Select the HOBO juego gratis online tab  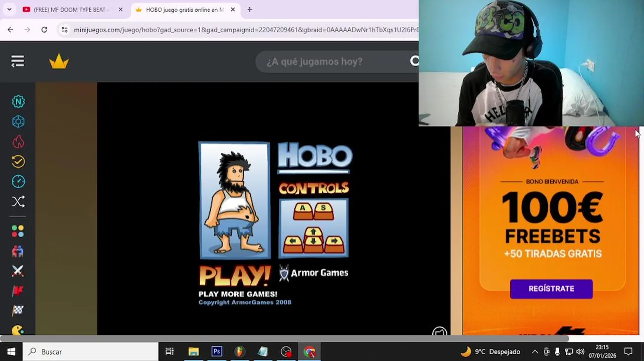tap(185, 10)
